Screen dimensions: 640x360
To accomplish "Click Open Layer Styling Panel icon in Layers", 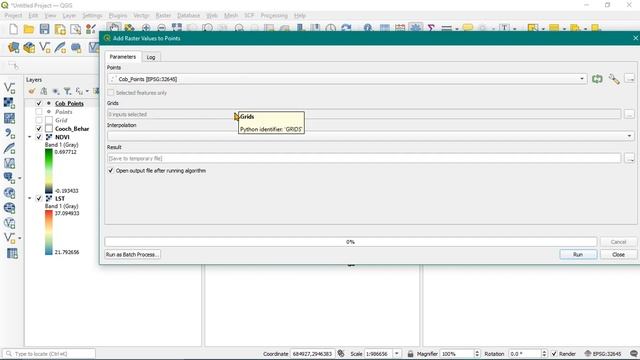I will pos(32,91).
